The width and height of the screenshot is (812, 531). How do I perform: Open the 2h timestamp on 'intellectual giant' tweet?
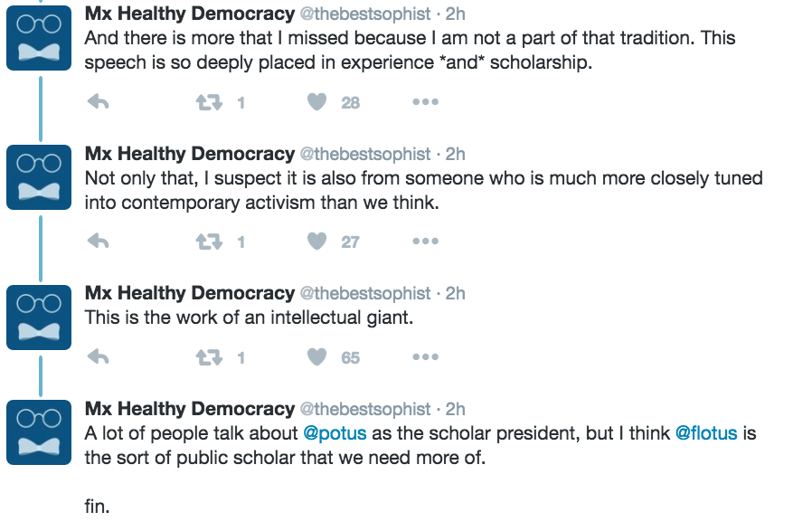(455, 293)
